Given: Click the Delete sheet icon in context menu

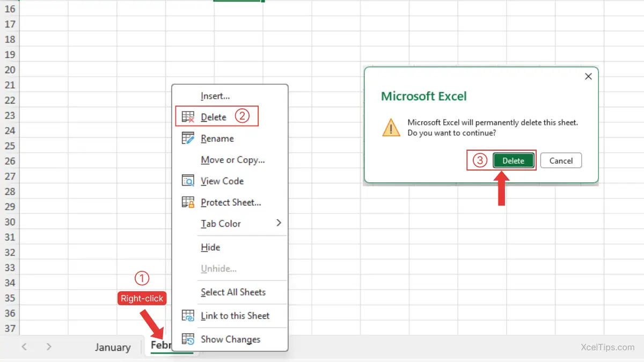Looking at the screenshot, I should pos(188,117).
